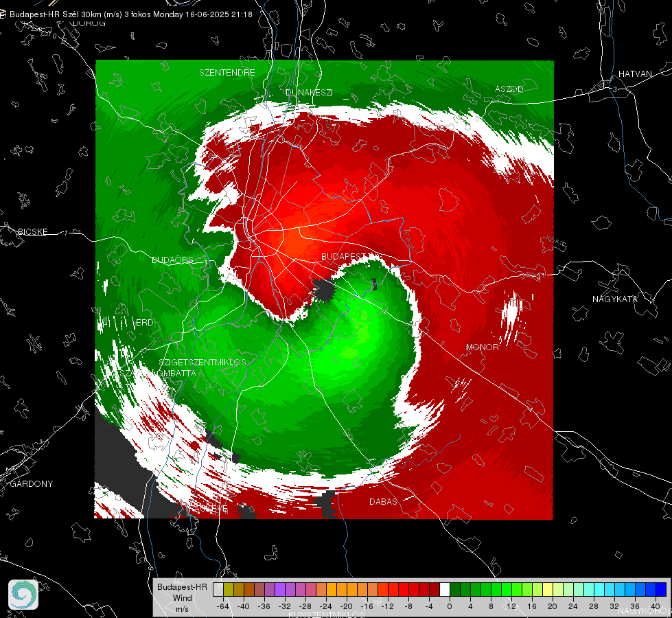Click the dark grey no-data patch below the BUDAPEST label
Screen dimensions: 672x618
tap(323, 290)
